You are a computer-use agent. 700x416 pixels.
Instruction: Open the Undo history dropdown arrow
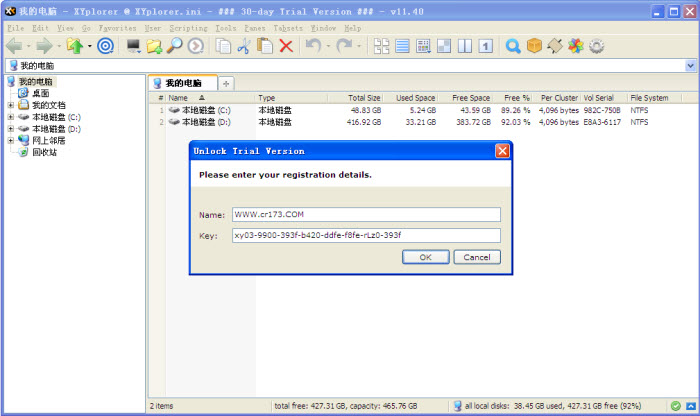tap(328, 46)
